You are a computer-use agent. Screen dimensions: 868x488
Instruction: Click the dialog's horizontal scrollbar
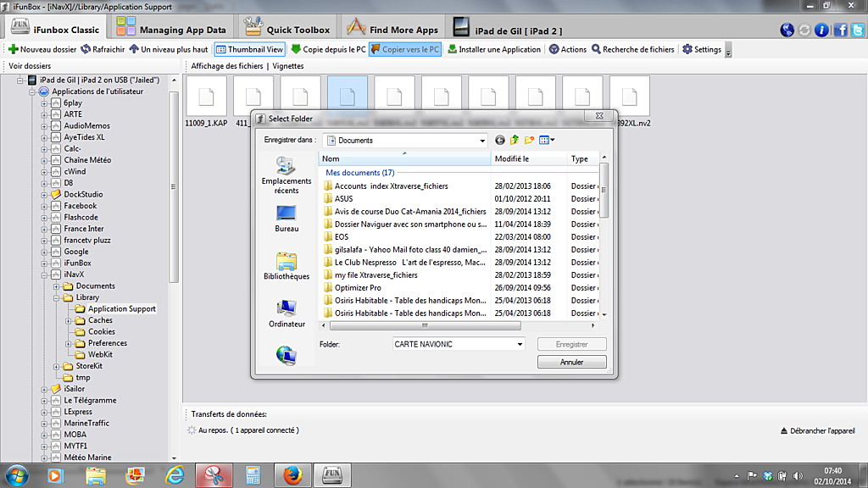click(x=426, y=325)
